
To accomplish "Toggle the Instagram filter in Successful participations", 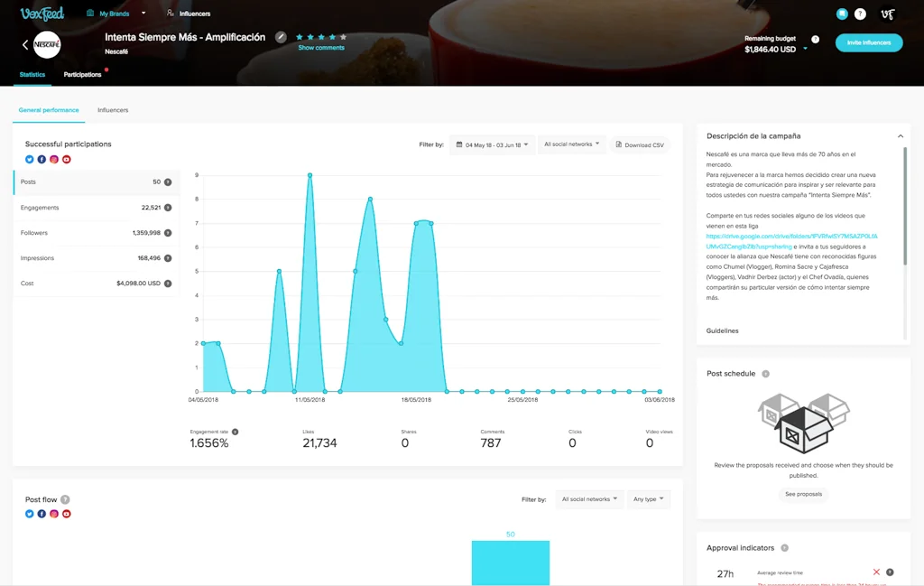I will [54, 159].
